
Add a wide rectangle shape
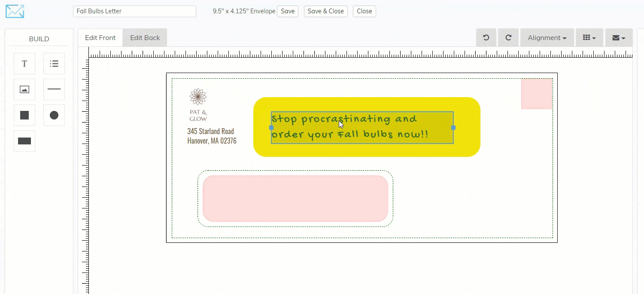24,141
